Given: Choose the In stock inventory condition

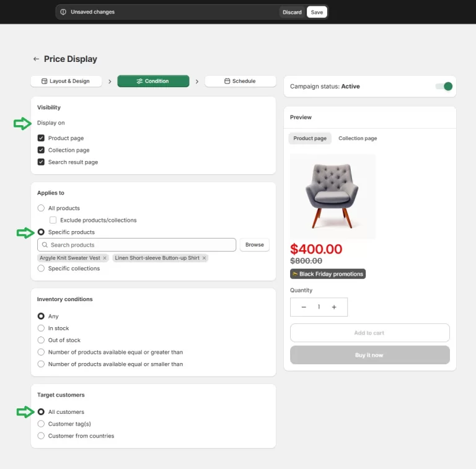Looking at the screenshot, I should [x=41, y=328].
